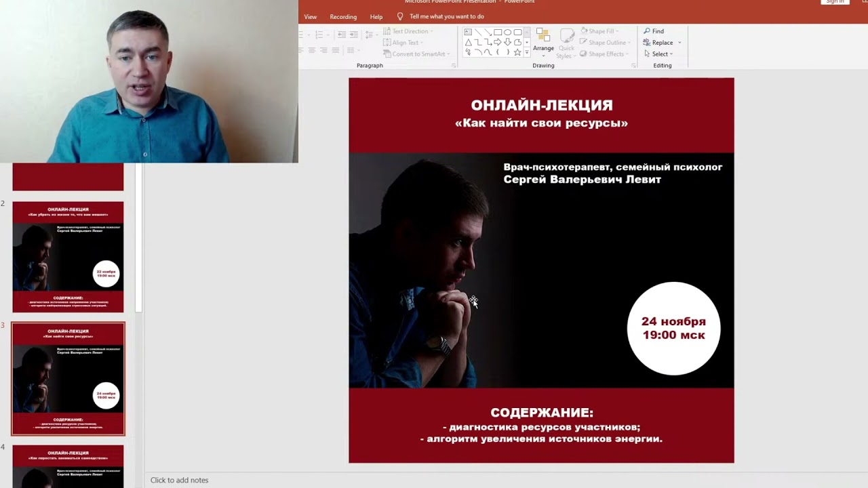The image size is (868, 488).
Task: Open the Recording ribbon tab
Action: [x=343, y=16]
